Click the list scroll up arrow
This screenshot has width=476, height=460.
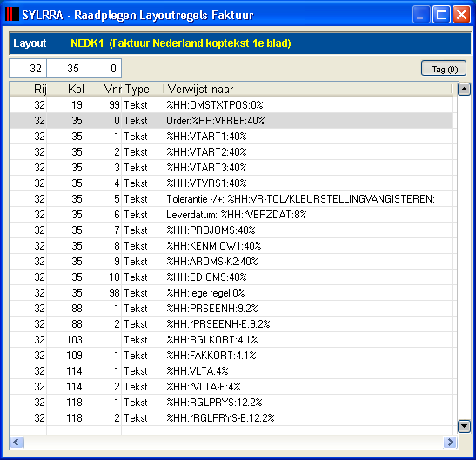(x=464, y=89)
